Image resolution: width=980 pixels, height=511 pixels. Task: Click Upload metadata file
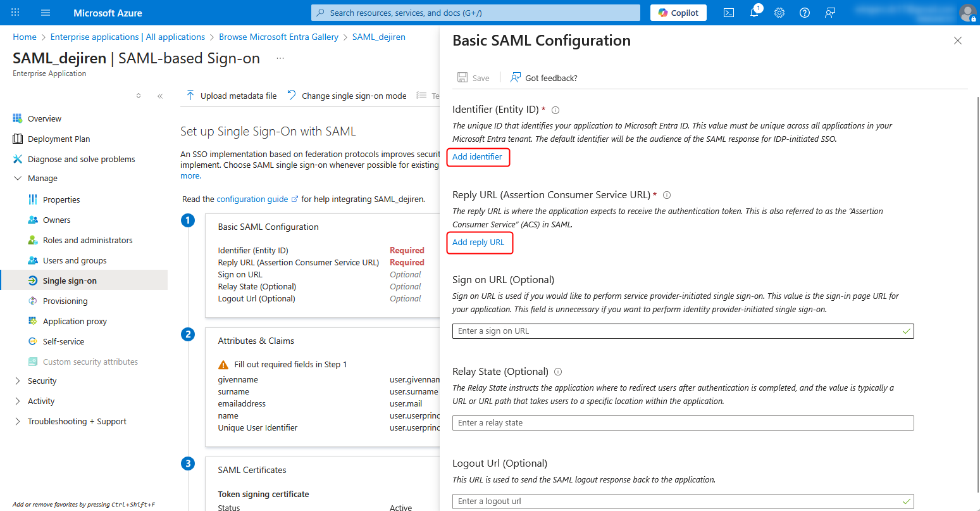231,96
